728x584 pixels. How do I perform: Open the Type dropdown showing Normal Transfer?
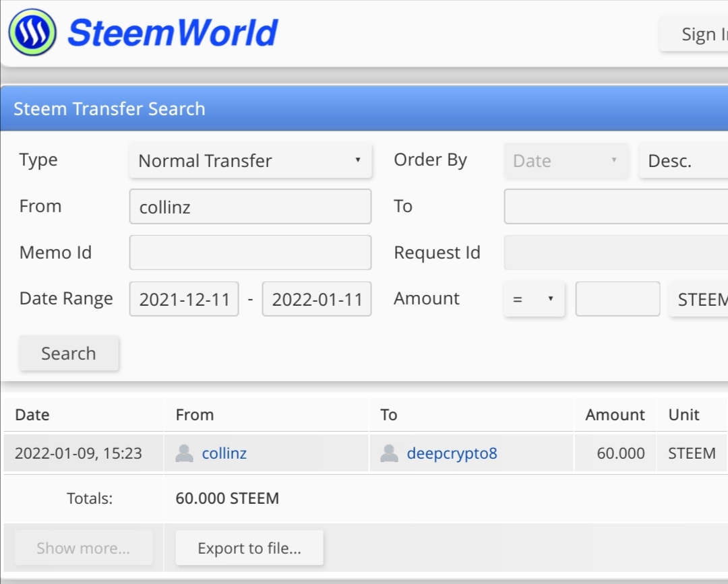(250, 160)
